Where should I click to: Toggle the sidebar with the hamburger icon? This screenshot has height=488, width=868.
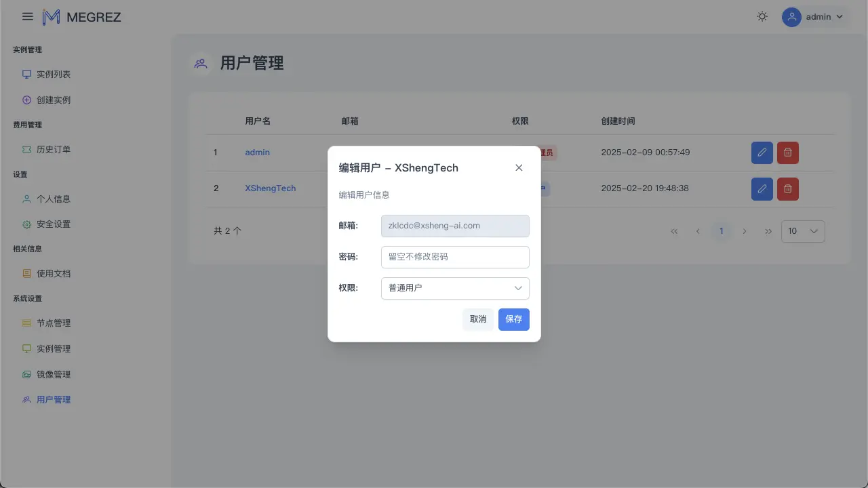coord(27,16)
